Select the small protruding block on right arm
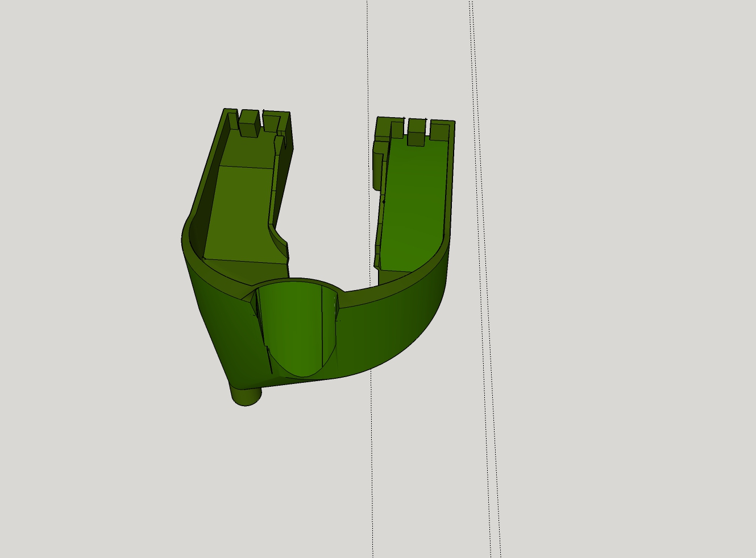Viewport: 756px width, 558px height. pyautogui.click(x=377, y=165)
